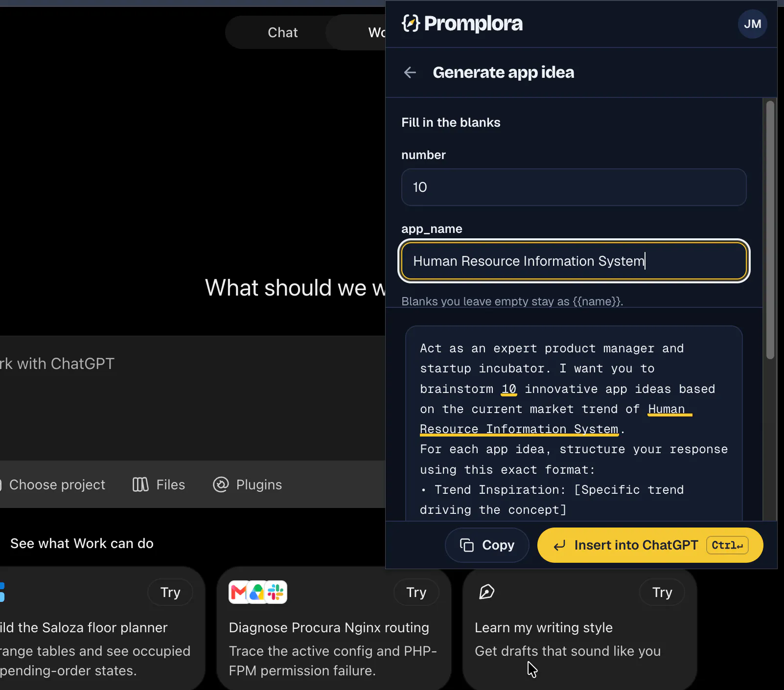Click 'Diagnose Procura Nginx routing' title
The image size is (784, 690).
point(329,627)
